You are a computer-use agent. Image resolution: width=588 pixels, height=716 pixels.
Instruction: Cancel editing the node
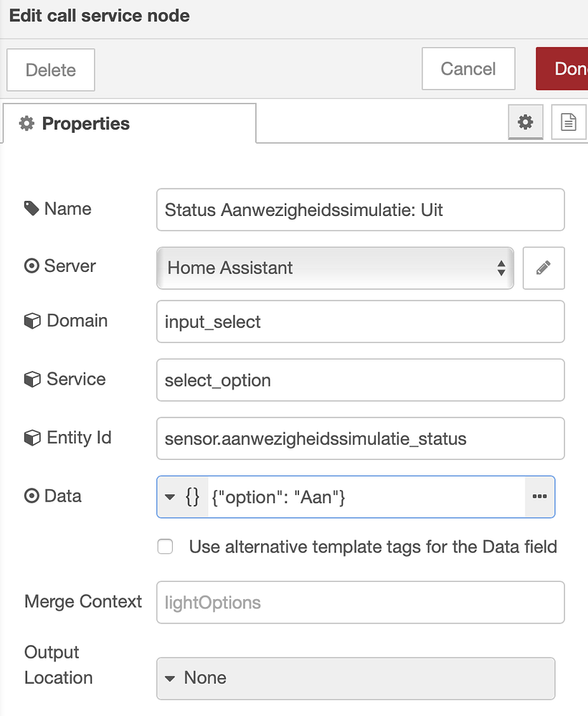(x=468, y=68)
